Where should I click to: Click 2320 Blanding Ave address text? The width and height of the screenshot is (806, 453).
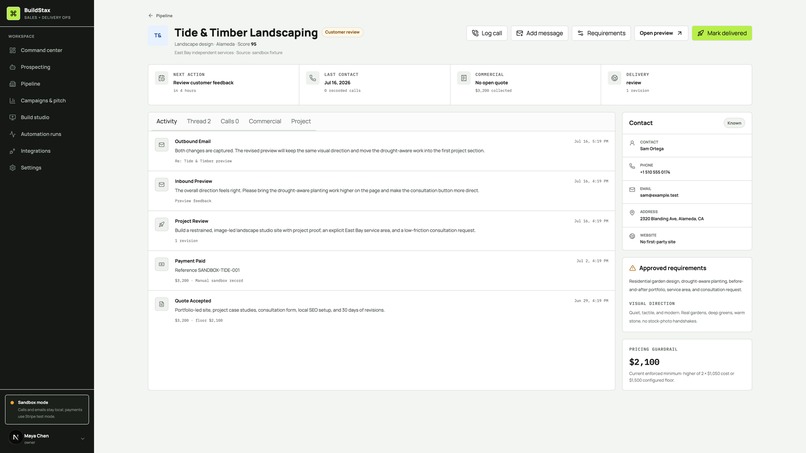click(x=671, y=219)
